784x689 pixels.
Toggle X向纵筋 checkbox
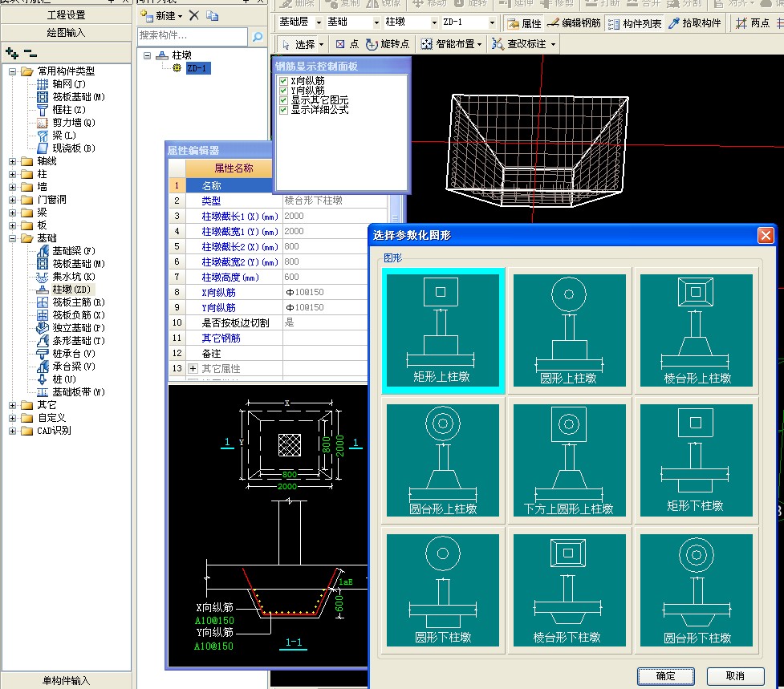(x=283, y=81)
